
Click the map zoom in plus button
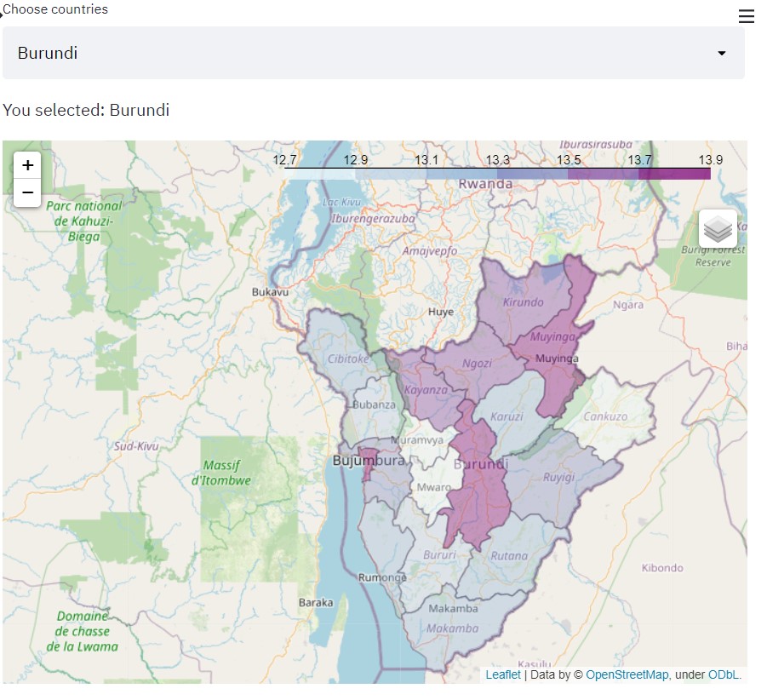27,165
